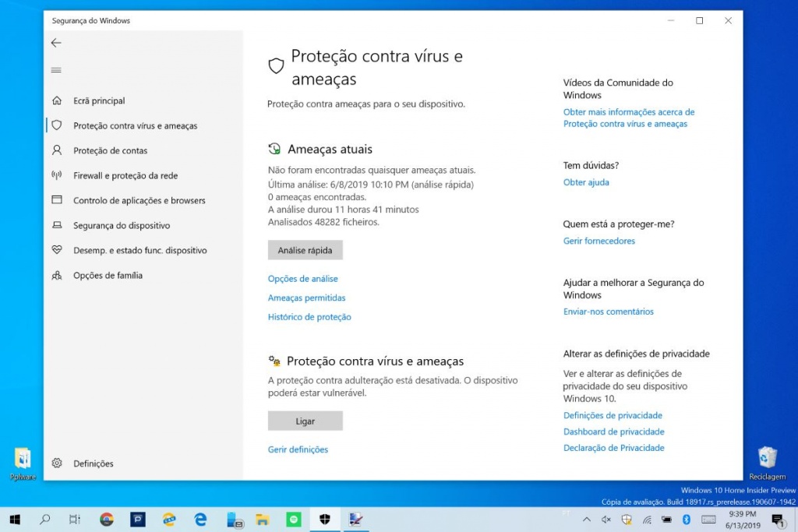Expand the network icon in system tray
This screenshot has height=532, width=798.
(x=647, y=520)
